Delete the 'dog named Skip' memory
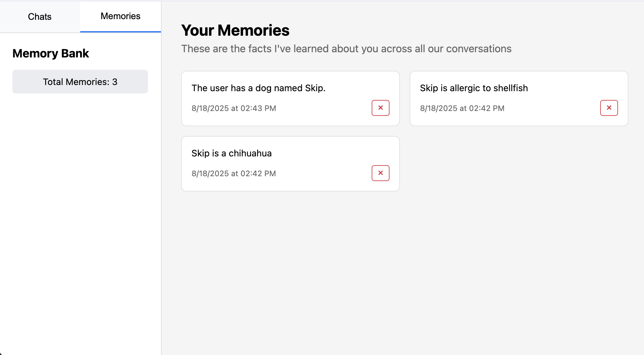Image resolution: width=644 pixels, height=355 pixels. [380, 108]
